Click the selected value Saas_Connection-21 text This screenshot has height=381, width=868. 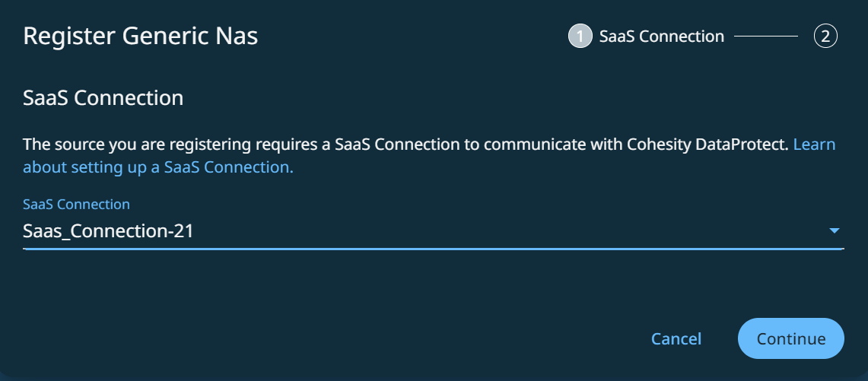tap(108, 231)
